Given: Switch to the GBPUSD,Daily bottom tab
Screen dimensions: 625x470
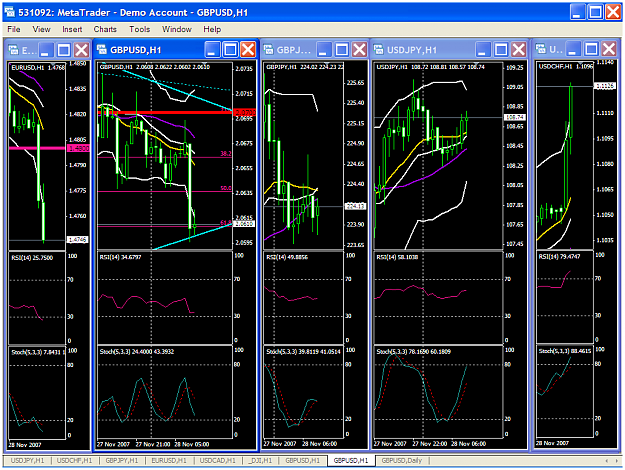Looking at the screenshot, I should (x=402, y=460).
